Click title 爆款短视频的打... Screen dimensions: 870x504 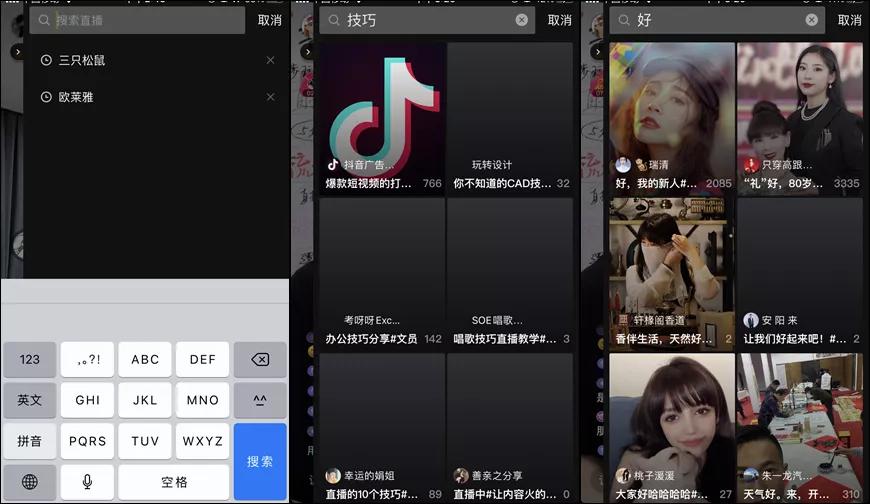coord(368,183)
